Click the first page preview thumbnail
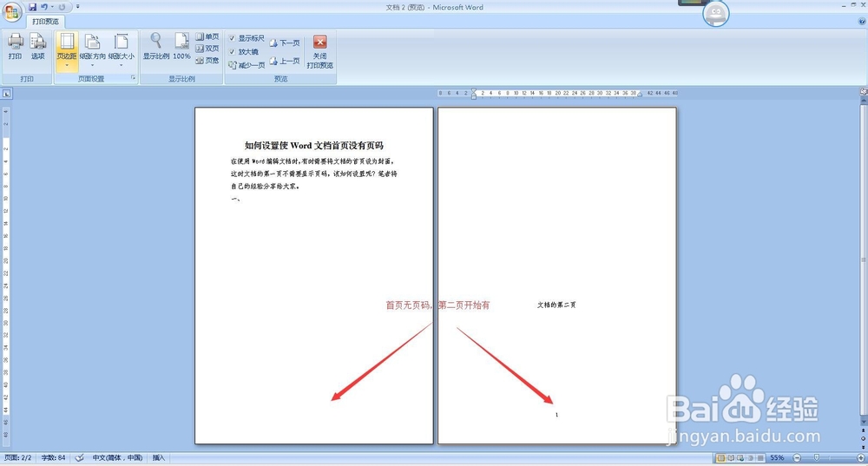 (314, 276)
